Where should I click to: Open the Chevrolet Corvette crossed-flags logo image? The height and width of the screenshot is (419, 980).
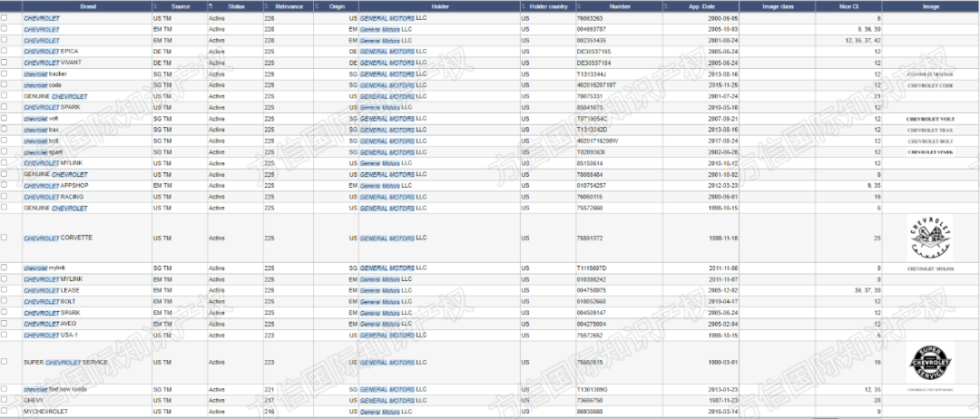[930, 238]
